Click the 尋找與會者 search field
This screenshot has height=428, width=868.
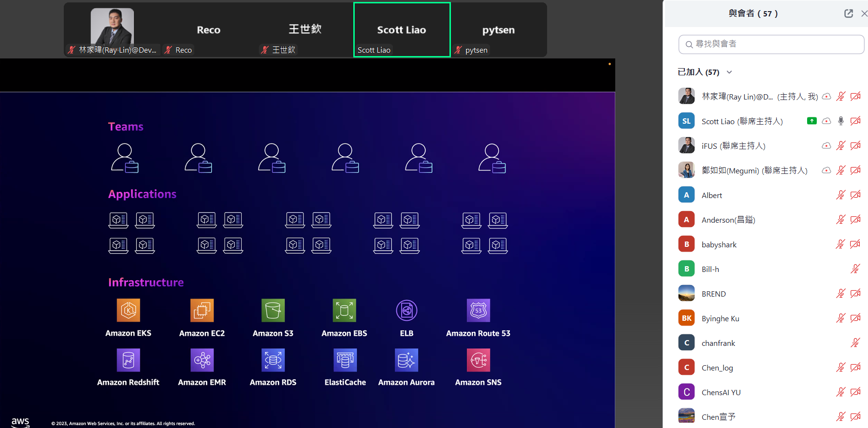point(771,44)
